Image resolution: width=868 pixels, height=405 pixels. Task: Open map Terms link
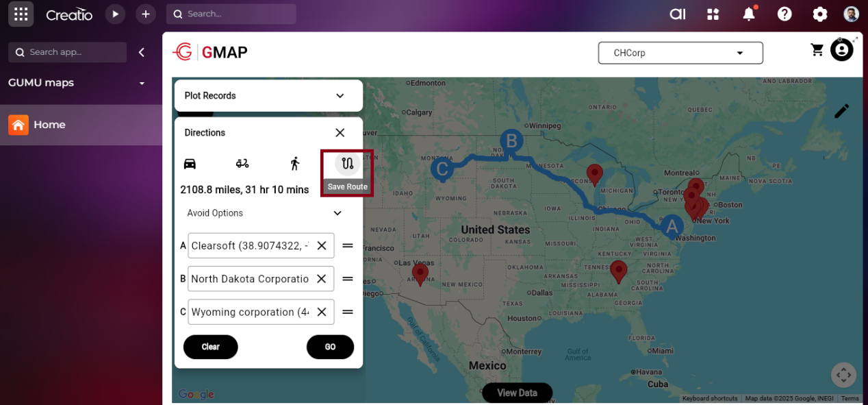pos(850,399)
